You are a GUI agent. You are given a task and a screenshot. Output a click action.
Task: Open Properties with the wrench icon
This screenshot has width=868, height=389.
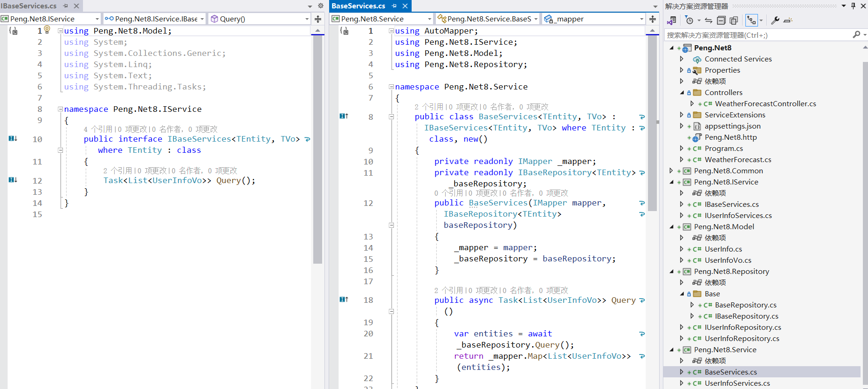(775, 20)
